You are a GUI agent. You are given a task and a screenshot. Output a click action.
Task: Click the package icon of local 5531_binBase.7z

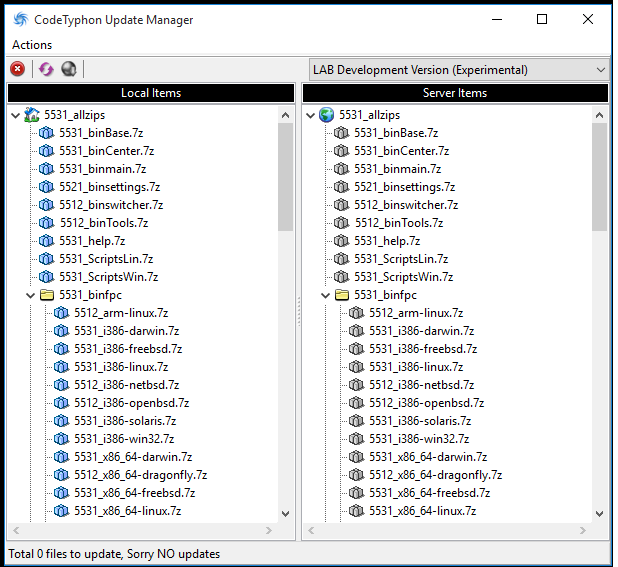click(x=47, y=133)
